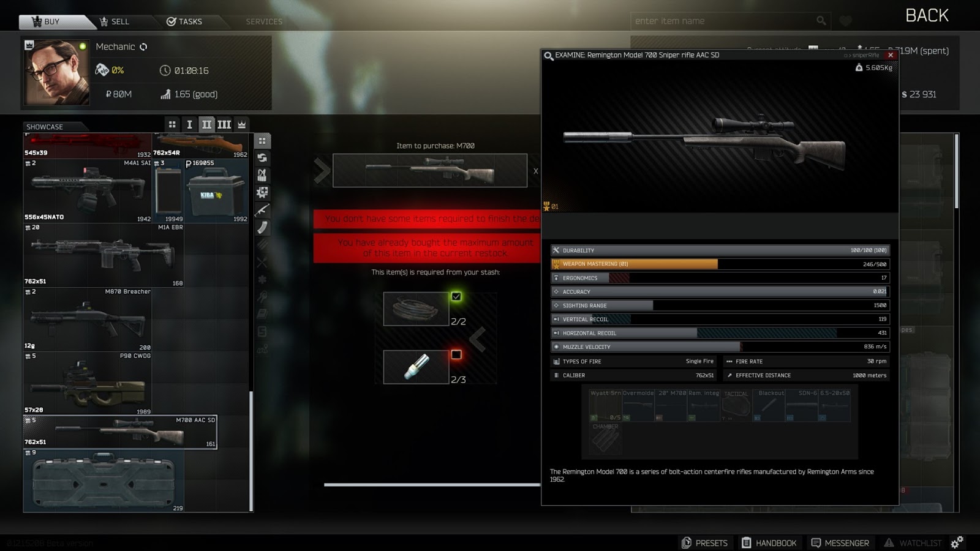Image resolution: width=980 pixels, height=551 pixels.
Task: Remove the M700 item to purchase
Action: 535,171
